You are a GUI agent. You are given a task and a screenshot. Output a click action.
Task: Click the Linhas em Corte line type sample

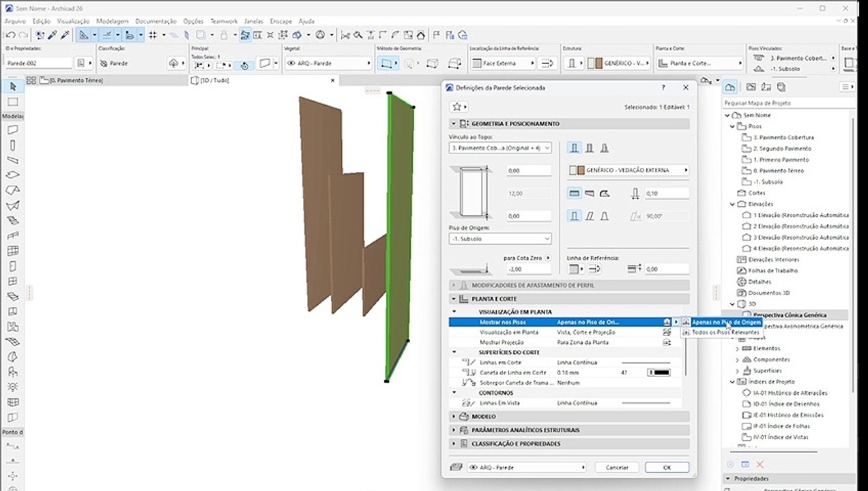[646, 363]
